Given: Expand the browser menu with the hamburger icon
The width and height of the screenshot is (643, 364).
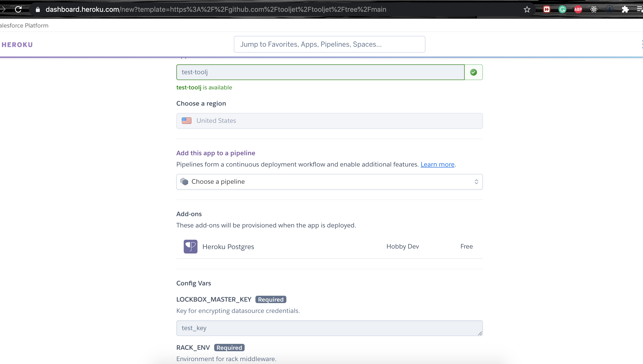Looking at the screenshot, I should tap(639, 9).
